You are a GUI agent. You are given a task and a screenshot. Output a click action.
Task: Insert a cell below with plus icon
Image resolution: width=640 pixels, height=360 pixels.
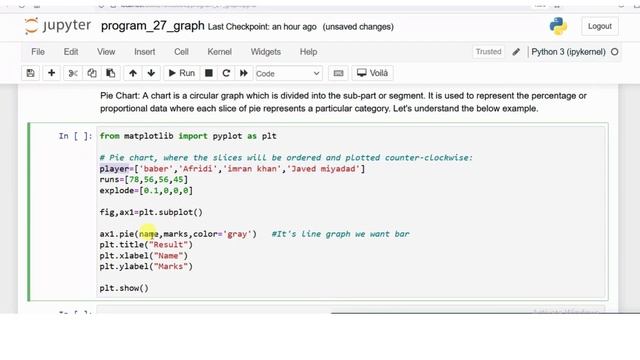(51, 73)
